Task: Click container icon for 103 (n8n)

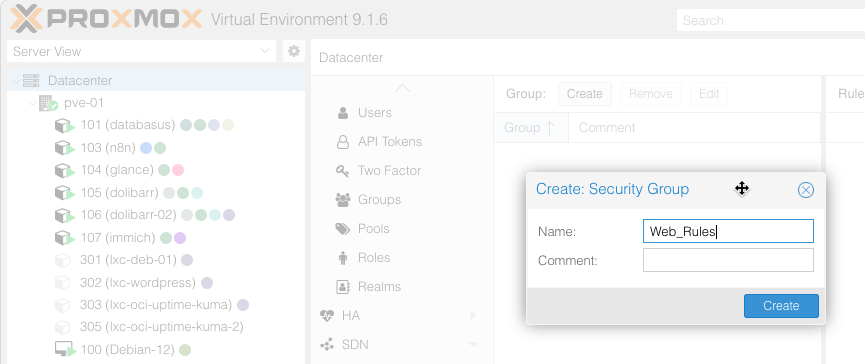Action: pyautogui.click(x=65, y=148)
